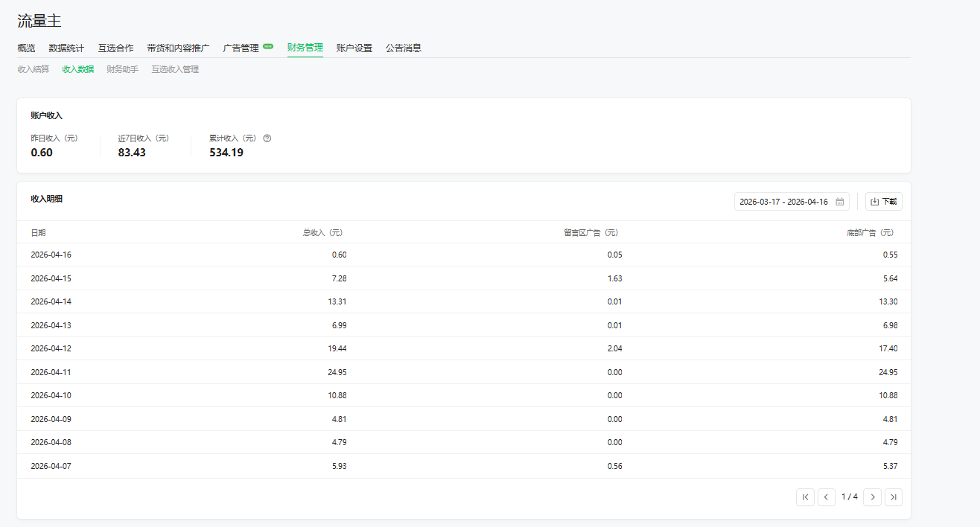Click the 下载 download button
Image resolution: width=980 pixels, height=527 pixels.
click(x=883, y=202)
